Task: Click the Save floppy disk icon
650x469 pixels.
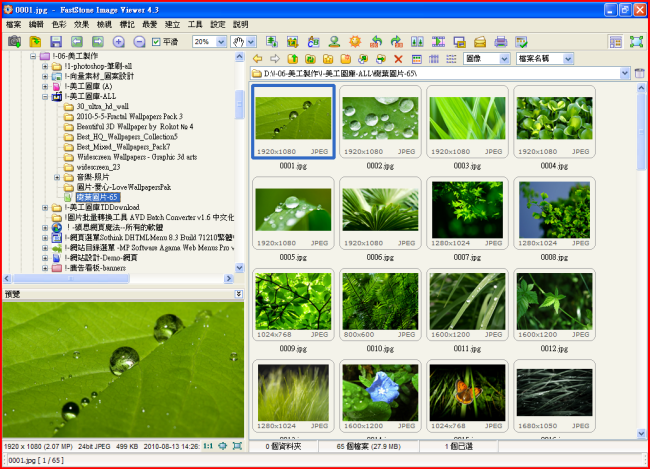Action: tap(57, 42)
